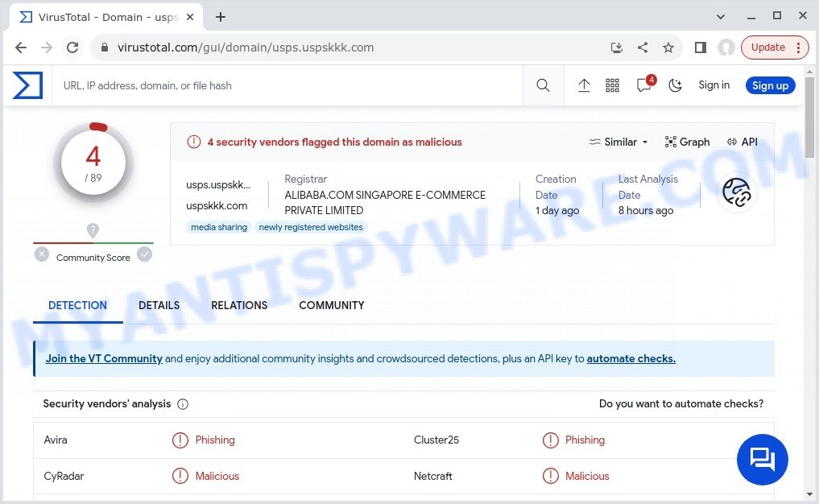The width and height of the screenshot is (819, 504).
Task: Open the apps grid icon
Action: coord(612,85)
